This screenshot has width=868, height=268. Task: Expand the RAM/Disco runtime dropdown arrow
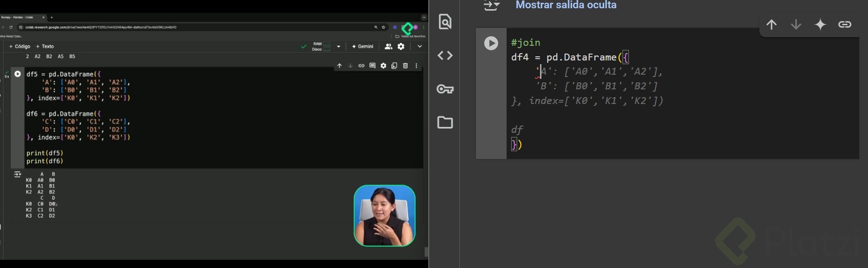coord(338,46)
